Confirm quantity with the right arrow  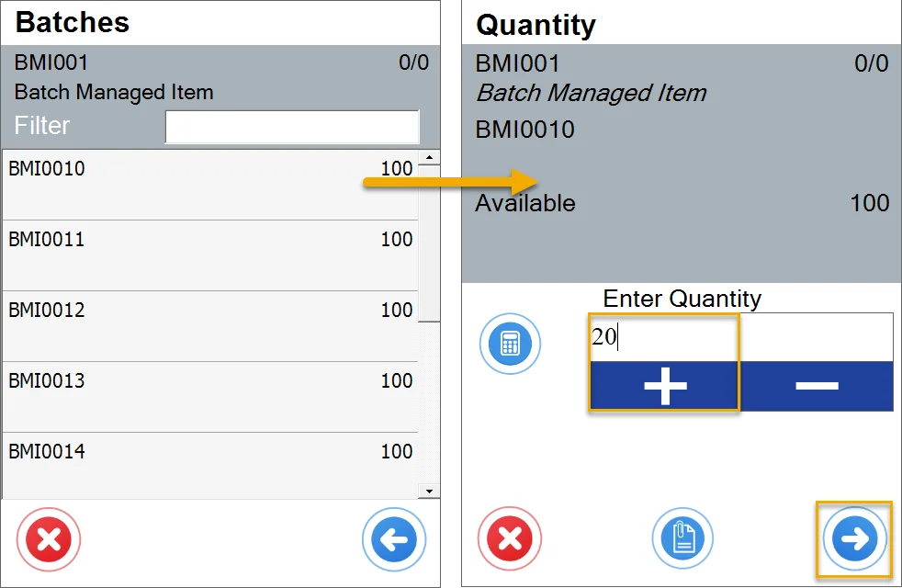[x=855, y=539]
